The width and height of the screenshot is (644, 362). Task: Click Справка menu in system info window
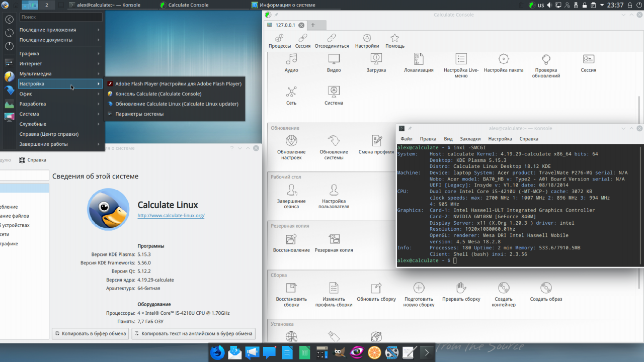click(x=33, y=160)
